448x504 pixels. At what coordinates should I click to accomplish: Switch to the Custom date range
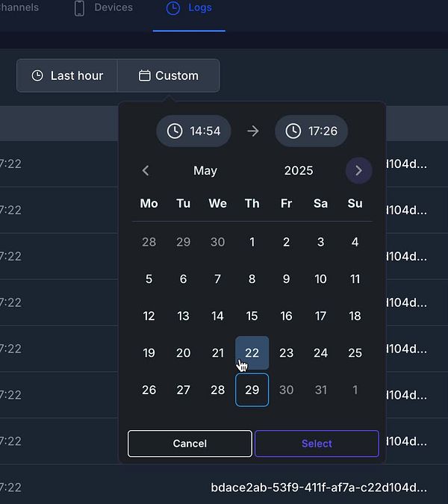tap(169, 76)
